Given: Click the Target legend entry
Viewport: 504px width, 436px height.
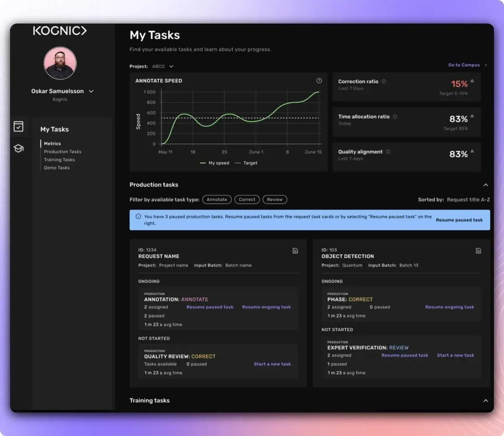Looking at the screenshot, I should coord(246,163).
